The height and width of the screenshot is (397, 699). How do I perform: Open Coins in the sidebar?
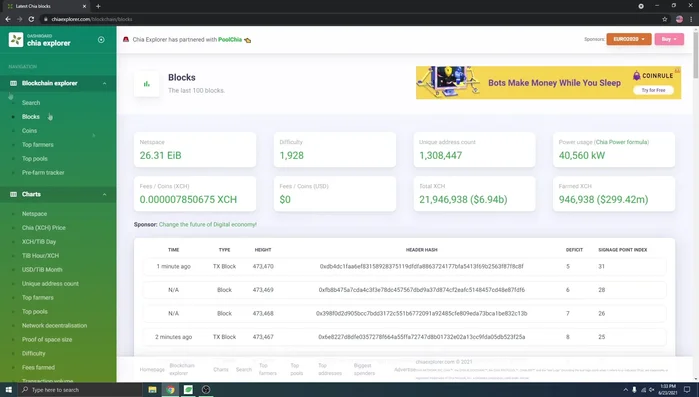29,131
